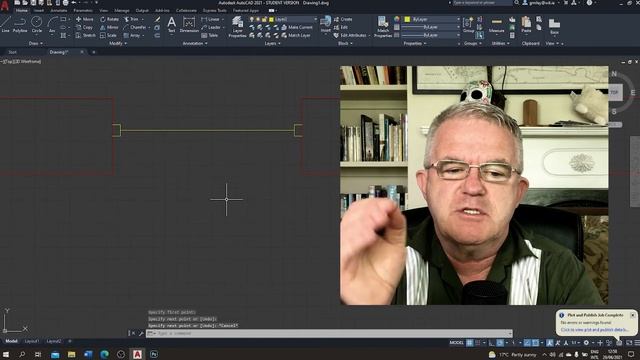Select the Arc tool
640x360 pixels.
(52, 24)
